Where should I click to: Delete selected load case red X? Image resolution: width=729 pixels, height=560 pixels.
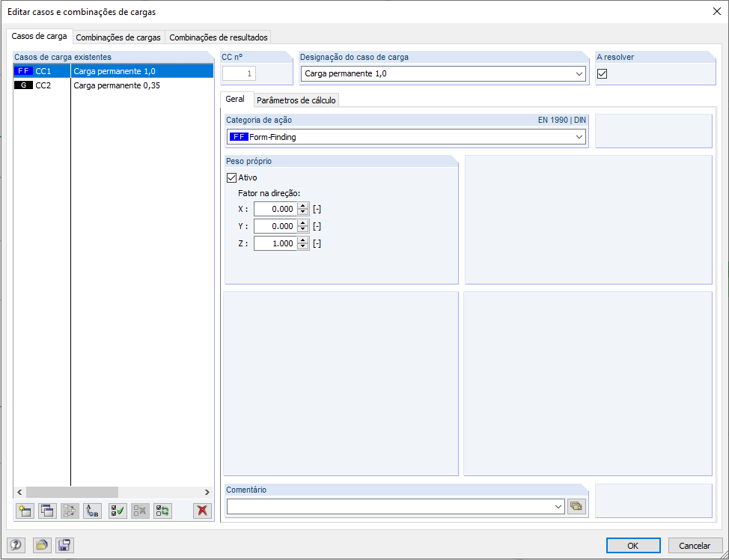point(202,511)
